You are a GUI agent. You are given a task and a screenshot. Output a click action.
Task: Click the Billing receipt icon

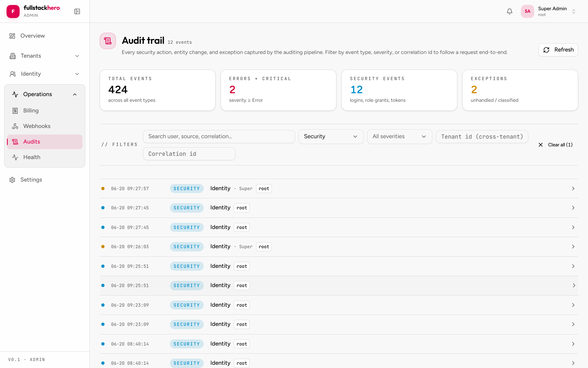(x=15, y=111)
